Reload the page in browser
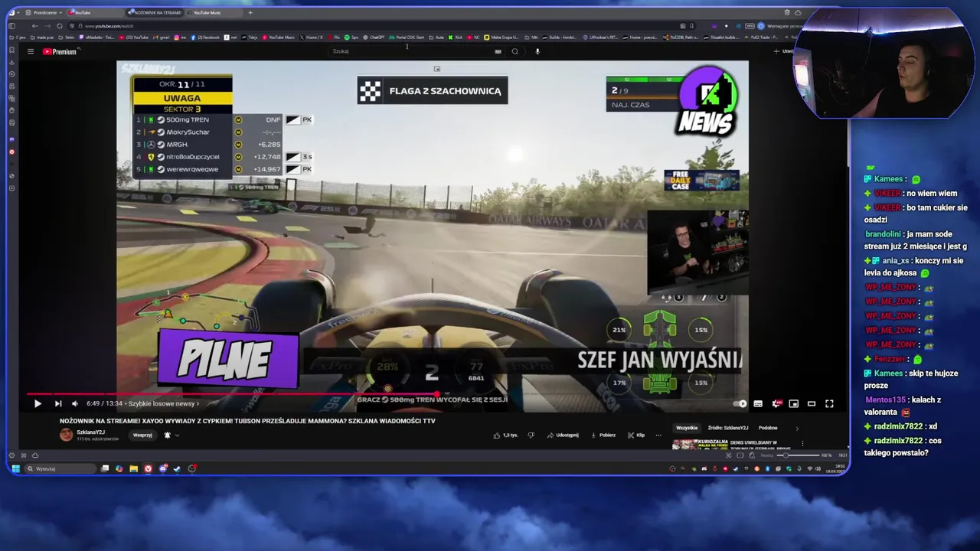 [60, 26]
